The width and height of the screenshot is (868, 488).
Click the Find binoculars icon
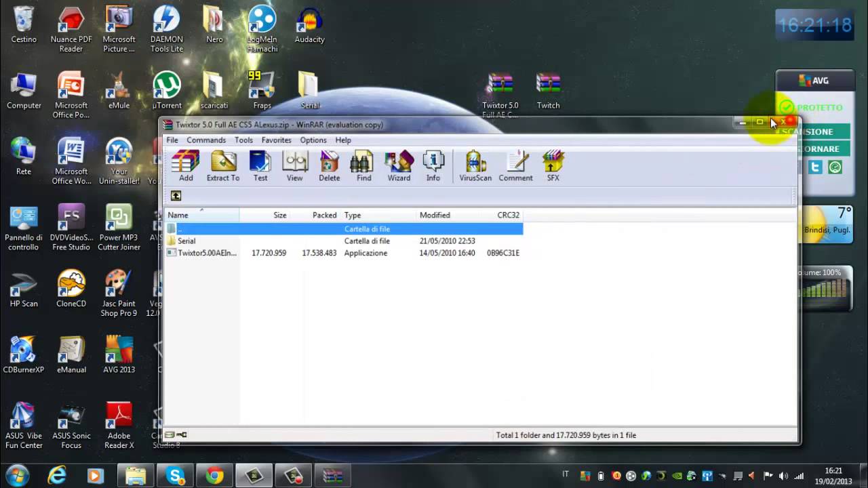[x=364, y=166]
